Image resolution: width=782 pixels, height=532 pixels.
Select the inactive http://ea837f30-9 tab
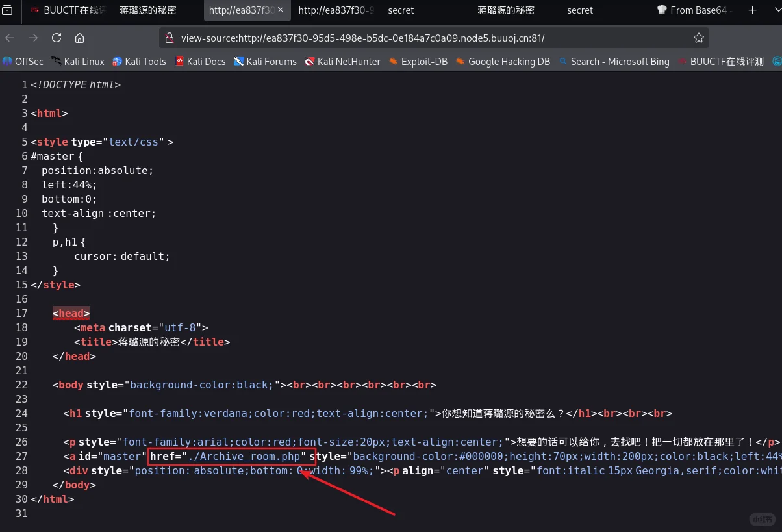[x=336, y=10]
